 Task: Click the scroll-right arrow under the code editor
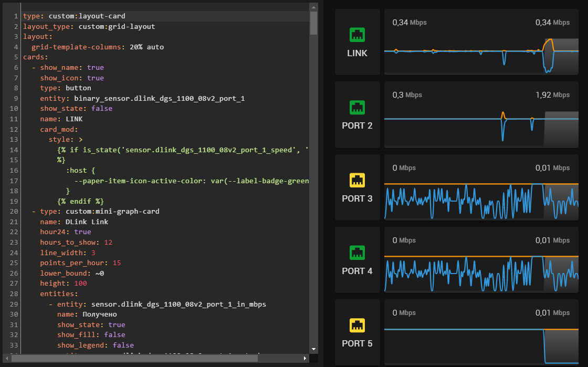coord(305,358)
